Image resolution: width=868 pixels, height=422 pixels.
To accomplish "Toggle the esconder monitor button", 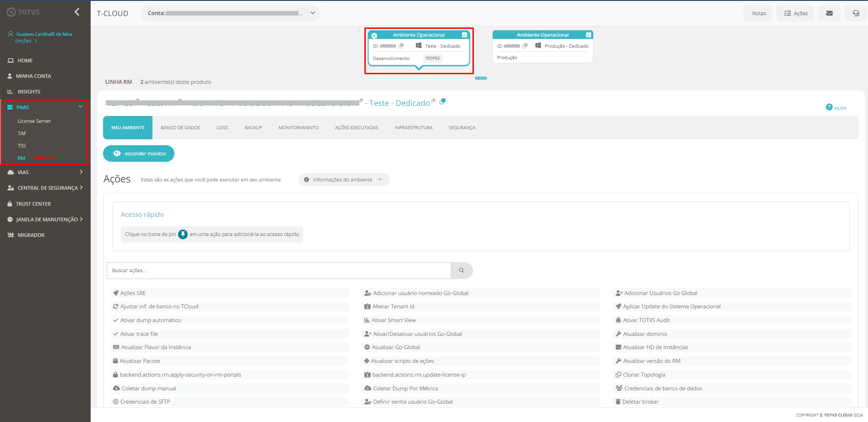I will click(139, 153).
